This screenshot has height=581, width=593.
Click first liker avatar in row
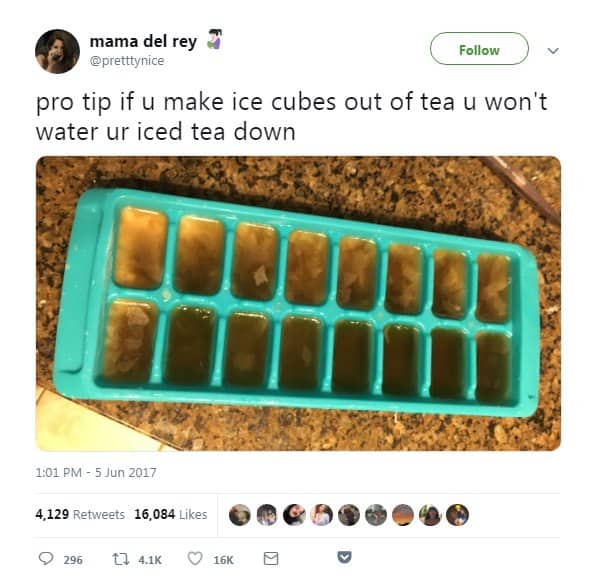[x=240, y=515]
